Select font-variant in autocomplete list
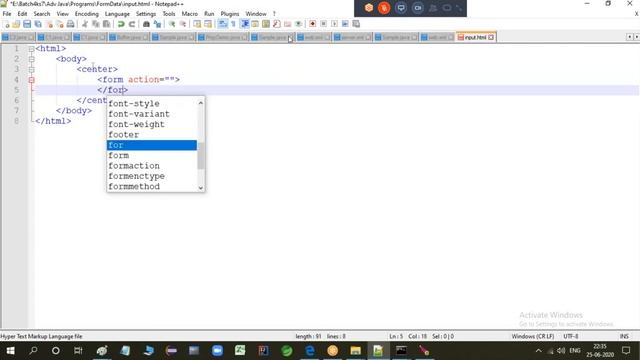The height and width of the screenshot is (360, 640). coord(152,114)
